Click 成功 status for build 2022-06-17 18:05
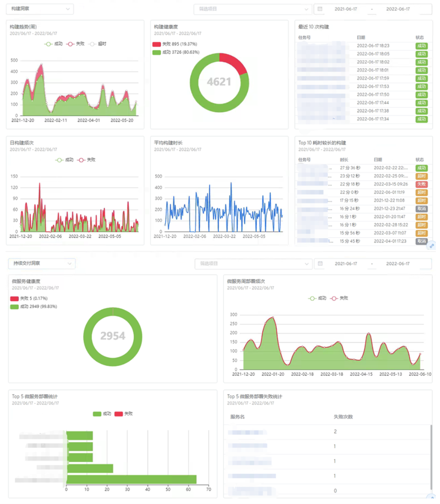 421,54
